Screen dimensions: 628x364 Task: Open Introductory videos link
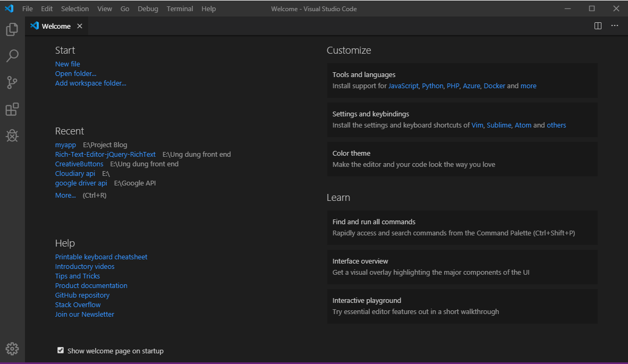[x=84, y=267]
